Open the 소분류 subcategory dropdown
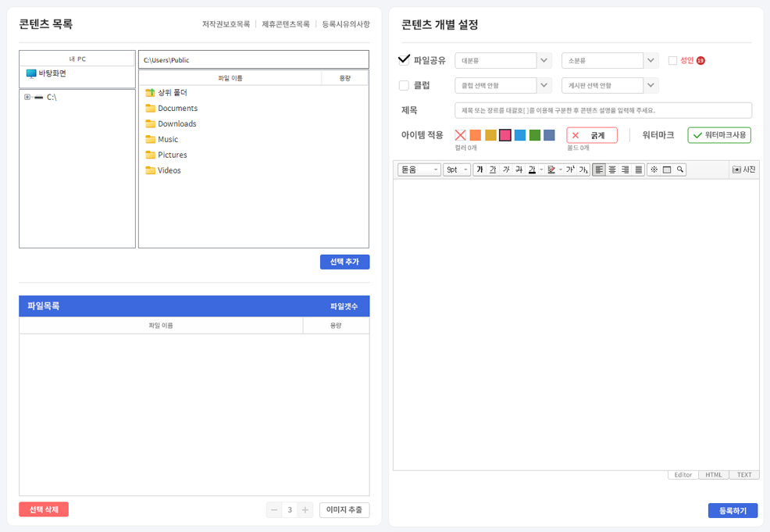 tap(651, 60)
